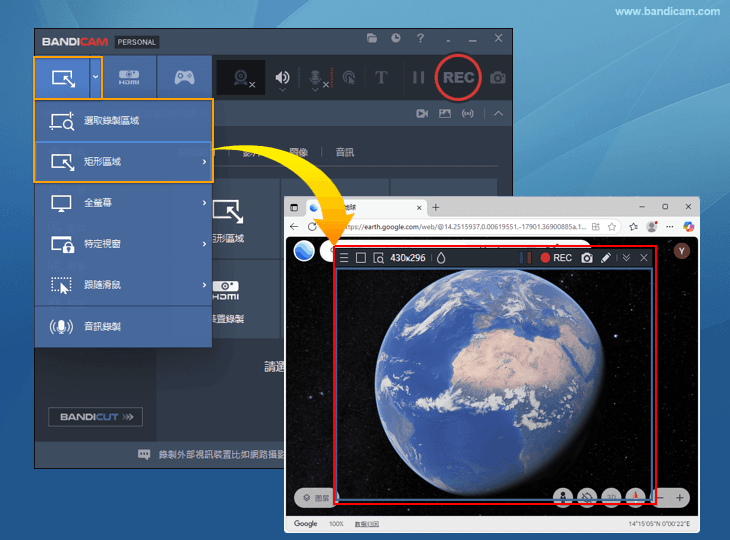Choose 選取錄製區域 menu entry

pos(123,121)
